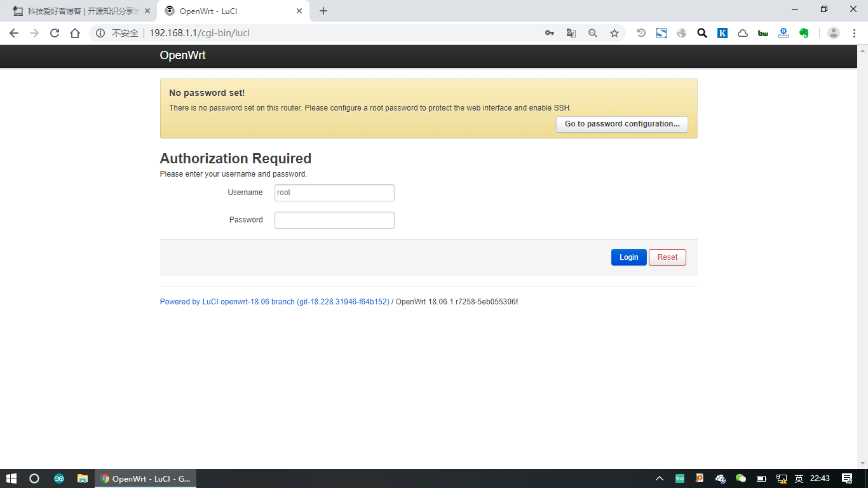Click Go to password configuration button
Viewport: 868px width, 488px height.
tap(621, 124)
